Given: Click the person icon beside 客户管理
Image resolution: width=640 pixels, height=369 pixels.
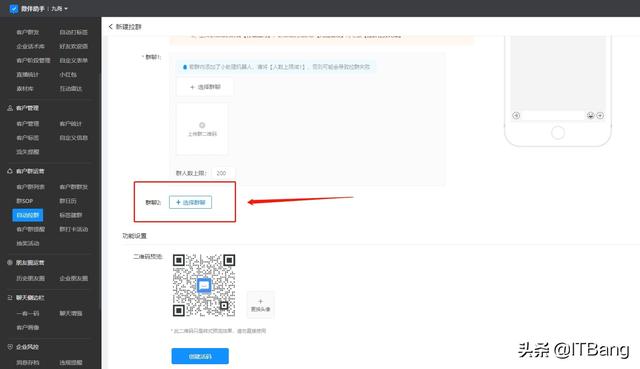Looking at the screenshot, I should tap(10, 108).
